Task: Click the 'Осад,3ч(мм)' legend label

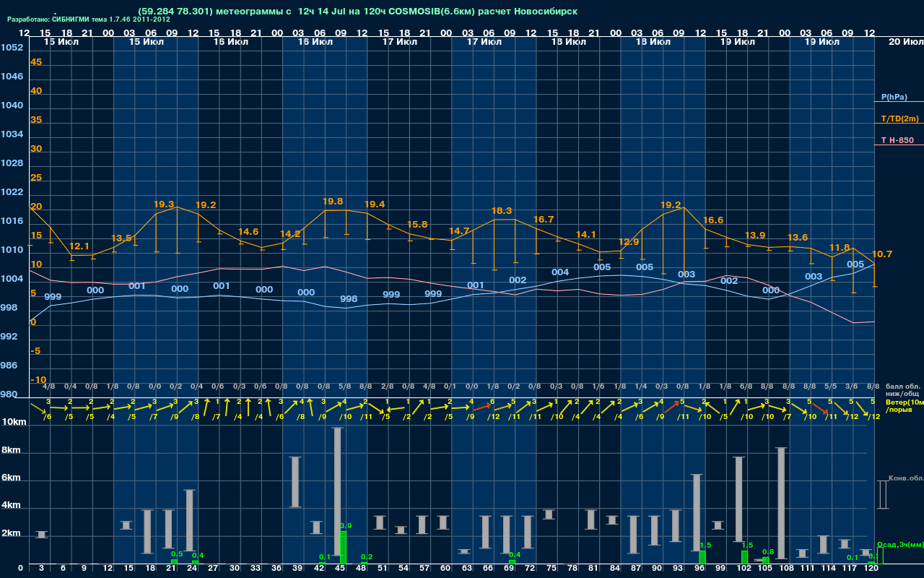Action: coord(900,545)
